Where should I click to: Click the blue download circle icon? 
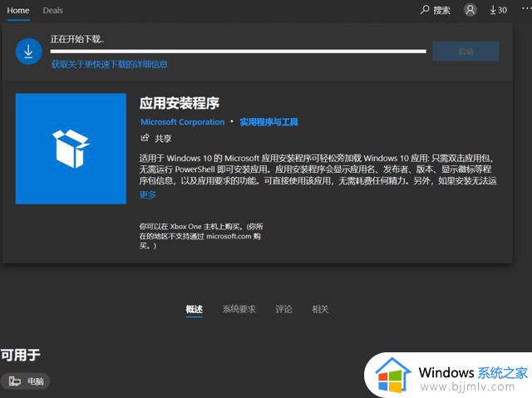(x=29, y=52)
